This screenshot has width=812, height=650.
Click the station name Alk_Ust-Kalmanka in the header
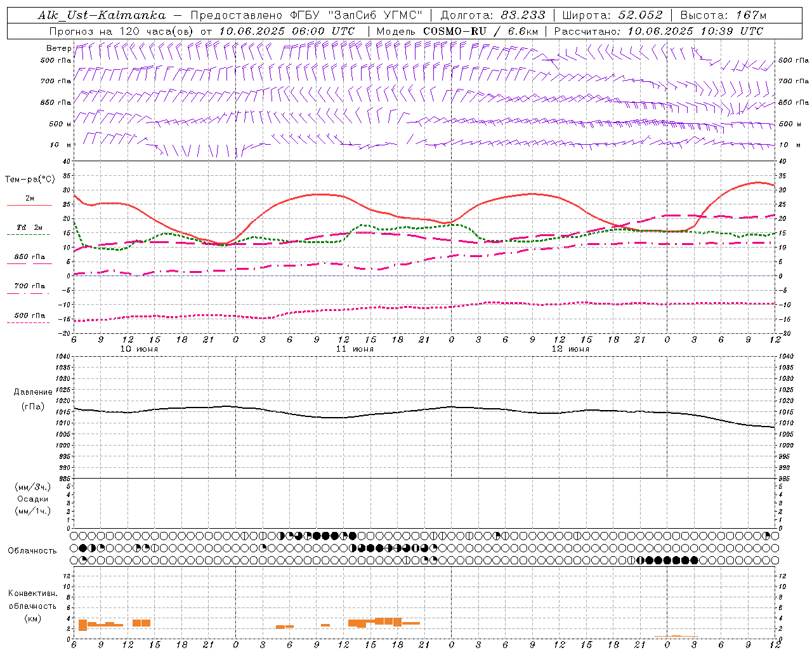[x=101, y=16]
